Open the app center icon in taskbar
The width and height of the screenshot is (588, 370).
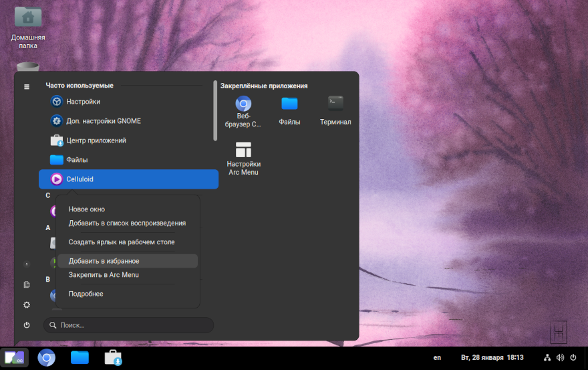coord(113,358)
